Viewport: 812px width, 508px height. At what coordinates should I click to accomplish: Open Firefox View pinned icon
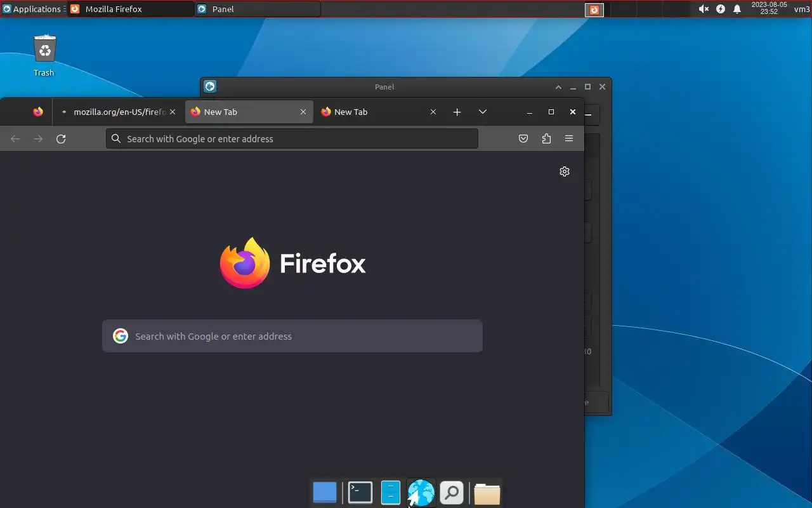tap(38, 112)
